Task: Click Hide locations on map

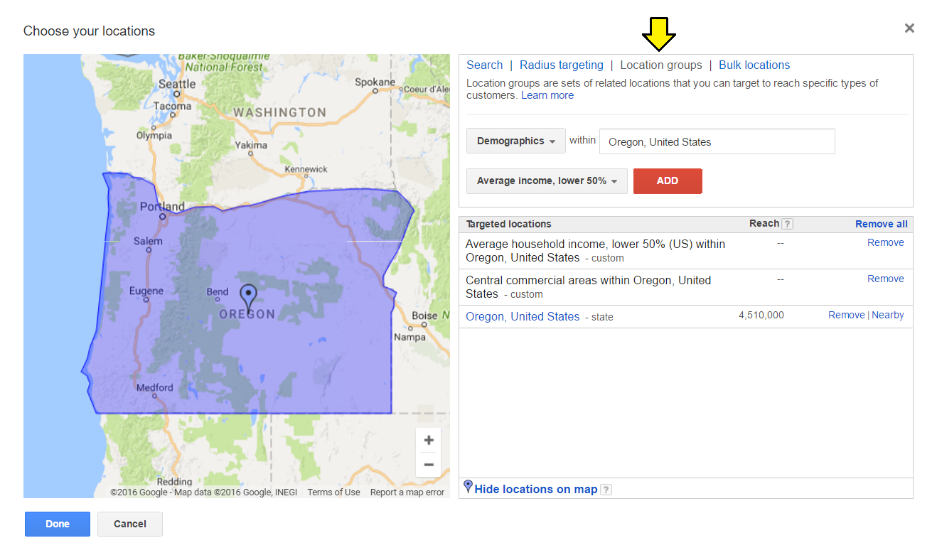Action: [x=536, y=490]
